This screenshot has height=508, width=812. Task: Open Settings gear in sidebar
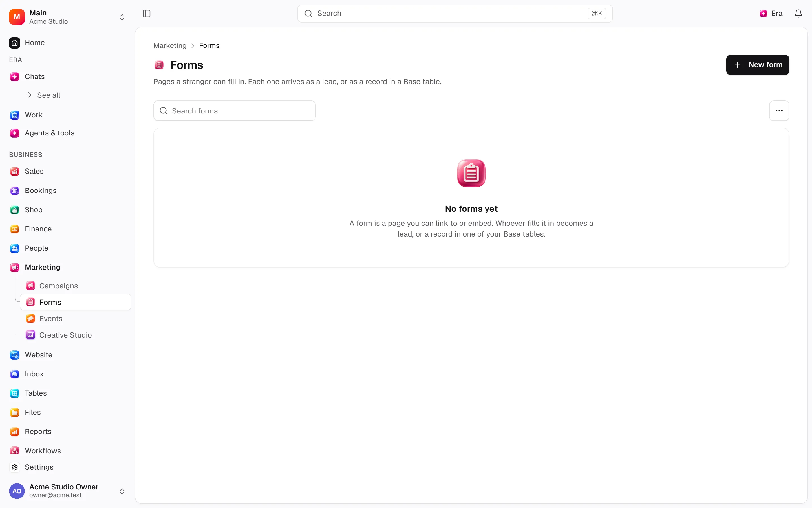click(x=14, y=467)
